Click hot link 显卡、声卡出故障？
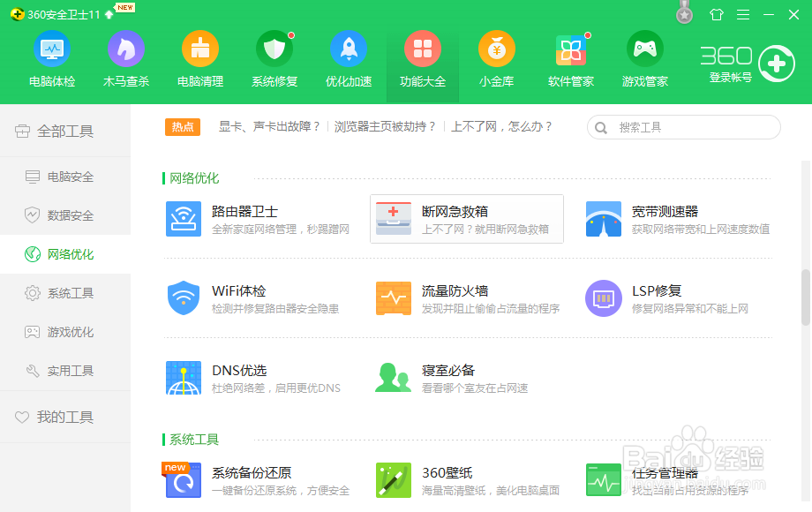This screenshot has width=812, height=512. pos(270,127)
